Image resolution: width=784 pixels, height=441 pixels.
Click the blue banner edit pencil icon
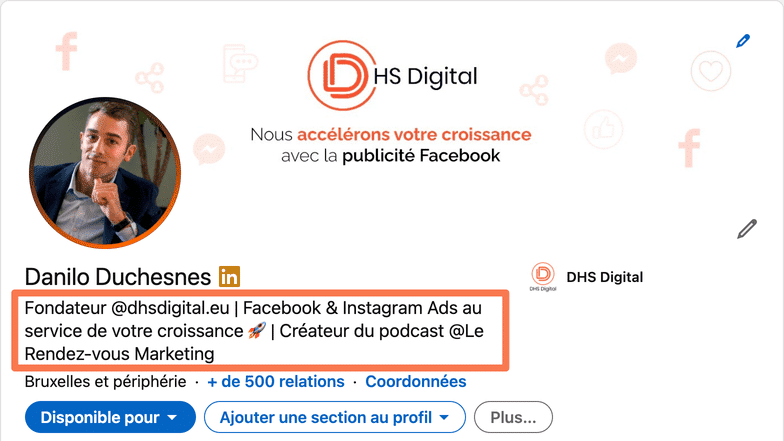pos(743,41)
